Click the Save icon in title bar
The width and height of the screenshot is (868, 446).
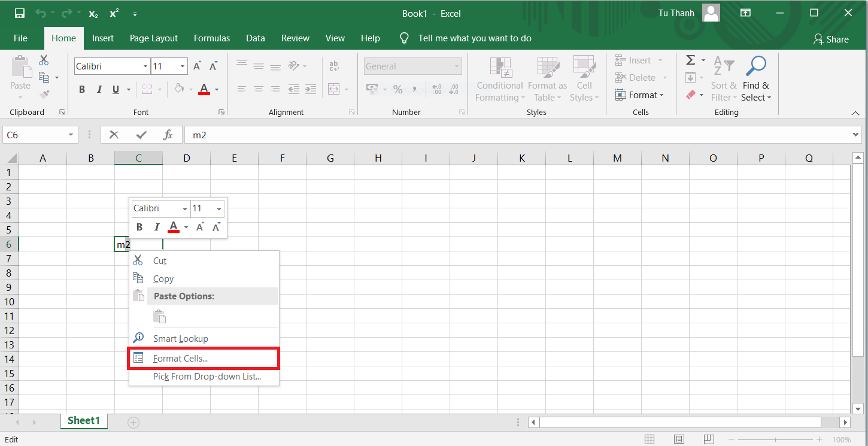[x=20, y=13]
